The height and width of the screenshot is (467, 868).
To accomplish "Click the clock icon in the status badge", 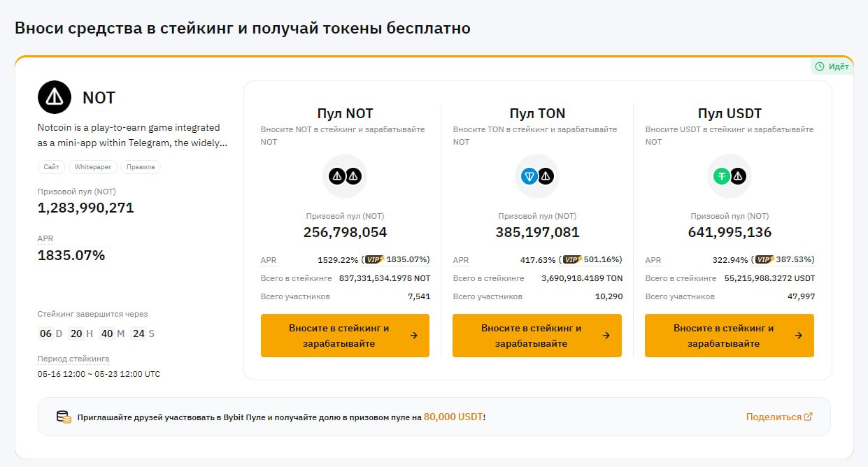I will [x=820, y=66].
